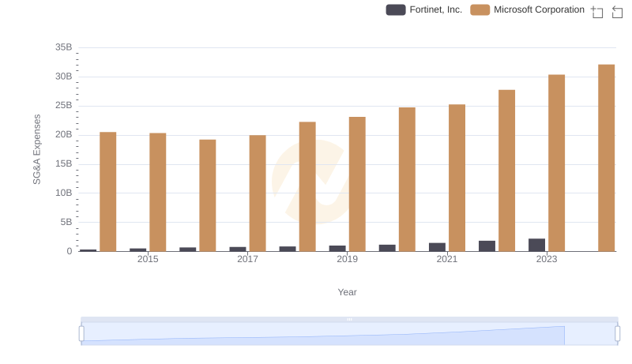Click the Year axis title
Image resolution: width=632 pixels, height=364 pixels.
click(347, 292)
